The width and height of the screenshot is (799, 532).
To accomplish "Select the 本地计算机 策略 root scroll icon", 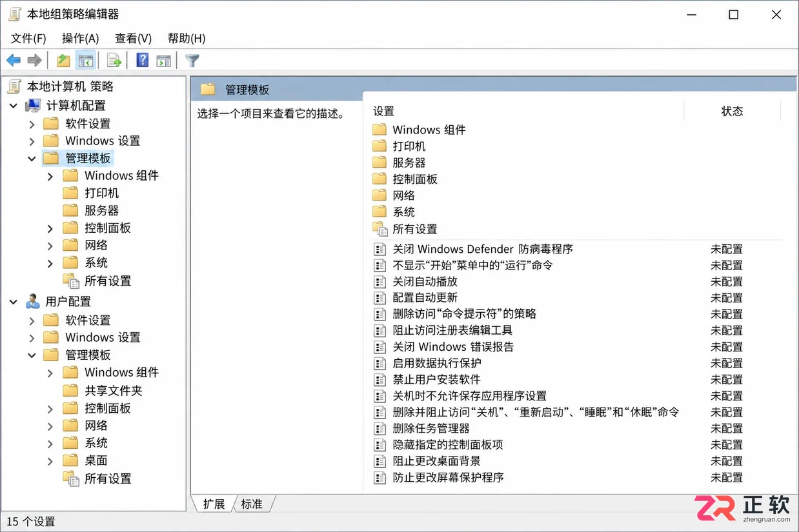I will (x=14, y=86).
